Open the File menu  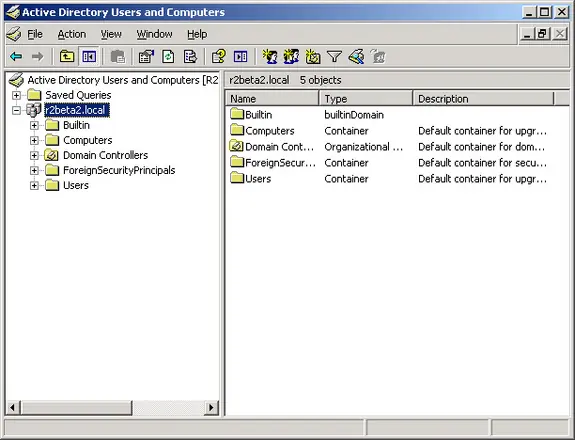tap(35, 34)
